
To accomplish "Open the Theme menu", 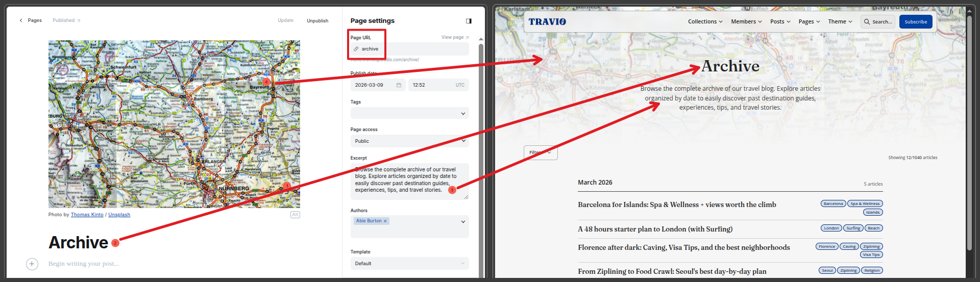I will (x=840, y=22).
